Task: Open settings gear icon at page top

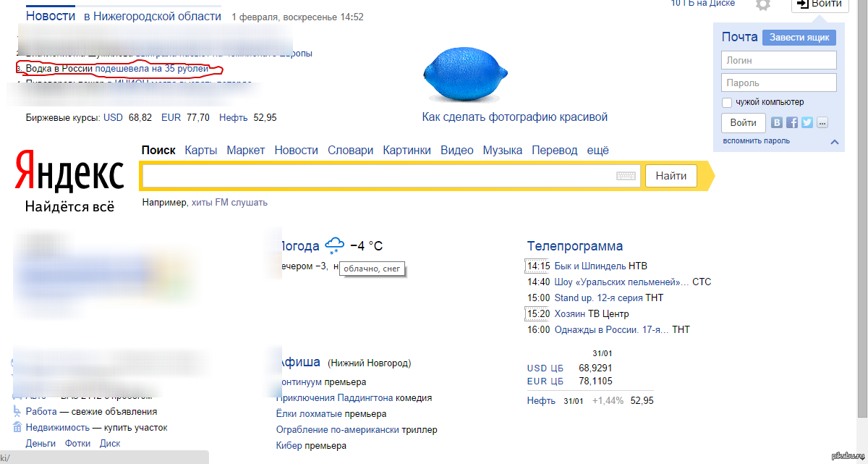Action: click(x=763, y=4)
